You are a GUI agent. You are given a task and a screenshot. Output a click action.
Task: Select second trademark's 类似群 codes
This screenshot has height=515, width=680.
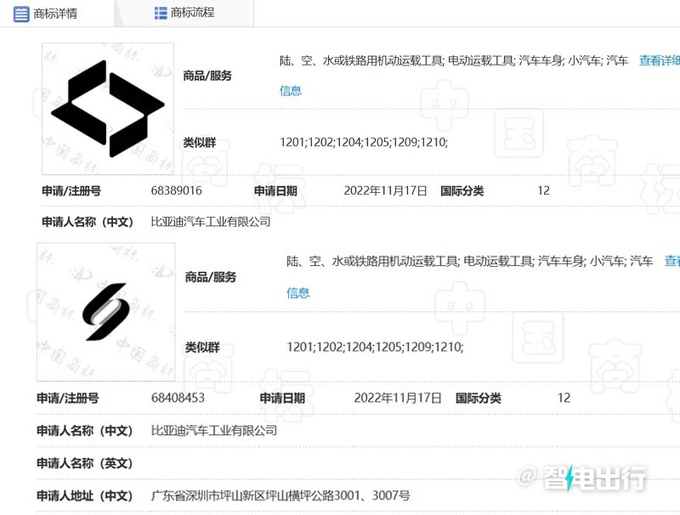click(375, 347)
